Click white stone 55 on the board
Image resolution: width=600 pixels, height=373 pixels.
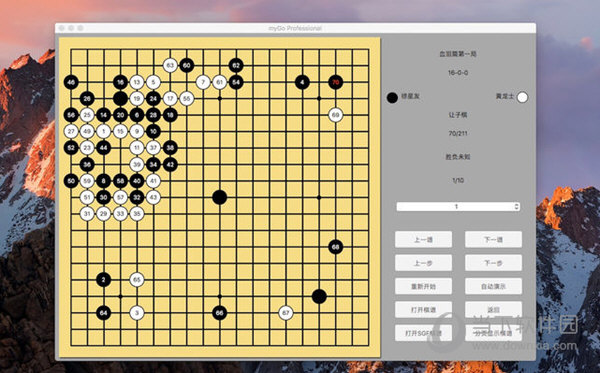(186, 98)
